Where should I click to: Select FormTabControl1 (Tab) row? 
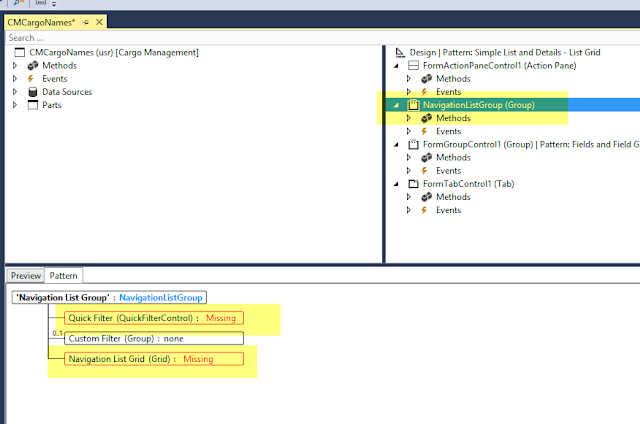coord(469,184)
